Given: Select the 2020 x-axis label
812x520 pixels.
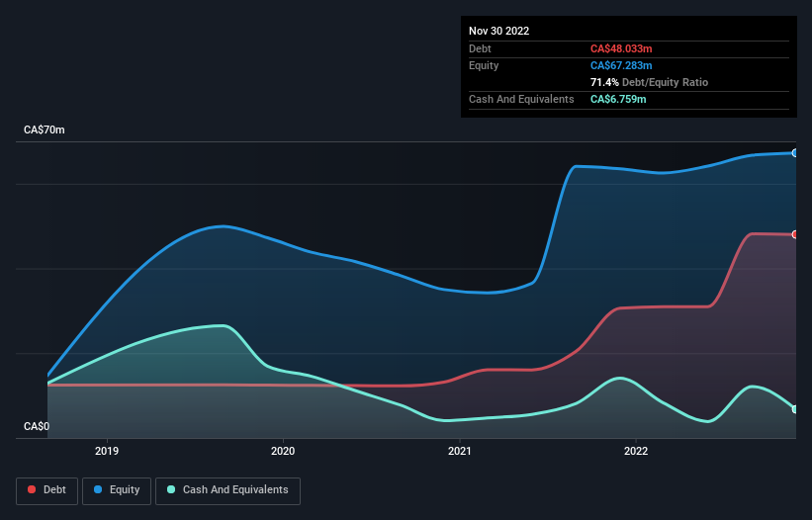Looking at the screenshot, I should pos(283,451).
